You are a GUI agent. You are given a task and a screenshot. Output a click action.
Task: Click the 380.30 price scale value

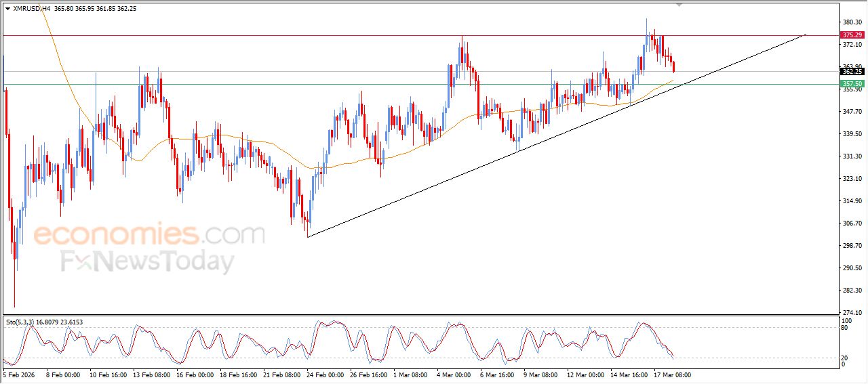point(852,22)
